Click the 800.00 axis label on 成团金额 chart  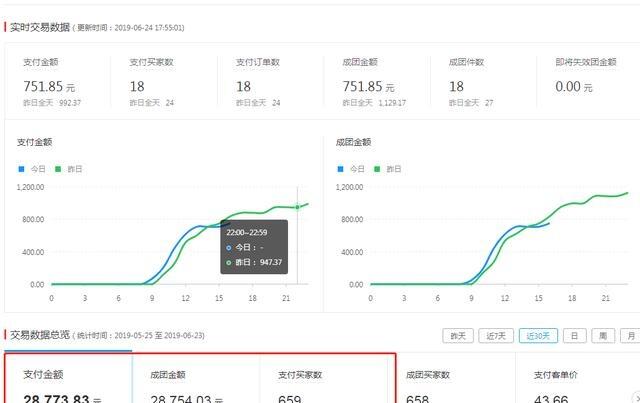point(352,219)
